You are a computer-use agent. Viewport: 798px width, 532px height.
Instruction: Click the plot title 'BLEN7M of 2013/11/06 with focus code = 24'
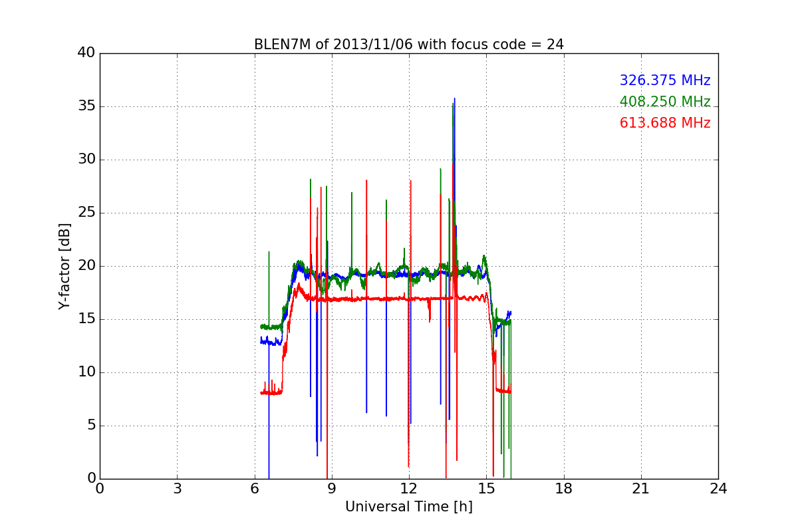click(x=409, y=45)
